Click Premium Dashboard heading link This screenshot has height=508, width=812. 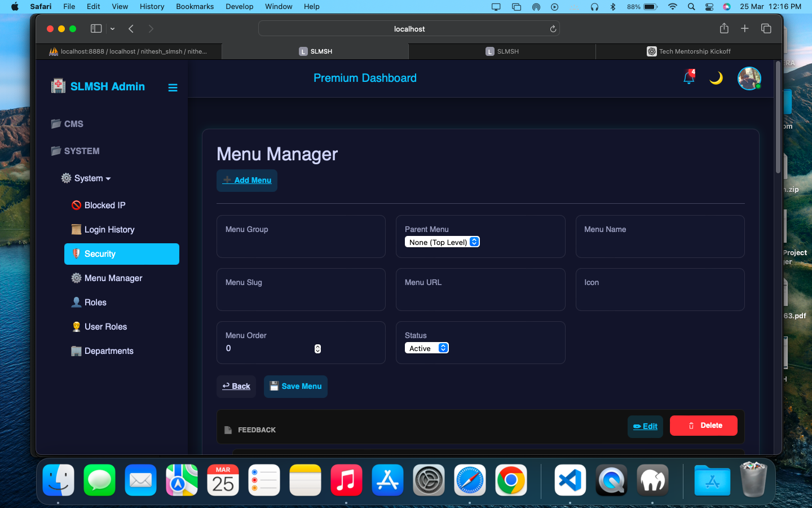tap(365, 78)
